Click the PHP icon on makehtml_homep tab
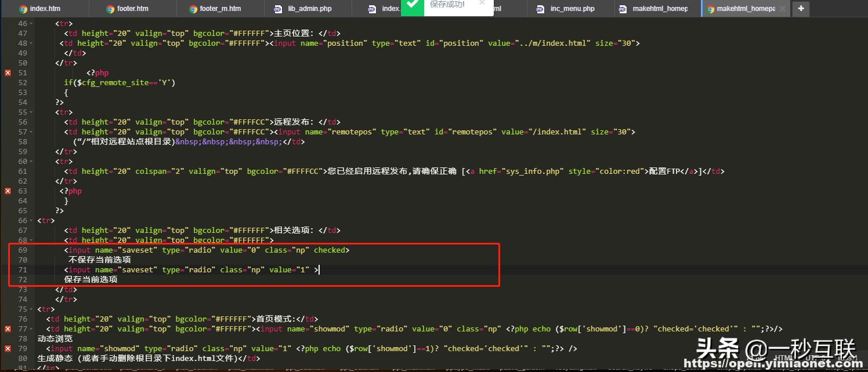 (624, 9)
